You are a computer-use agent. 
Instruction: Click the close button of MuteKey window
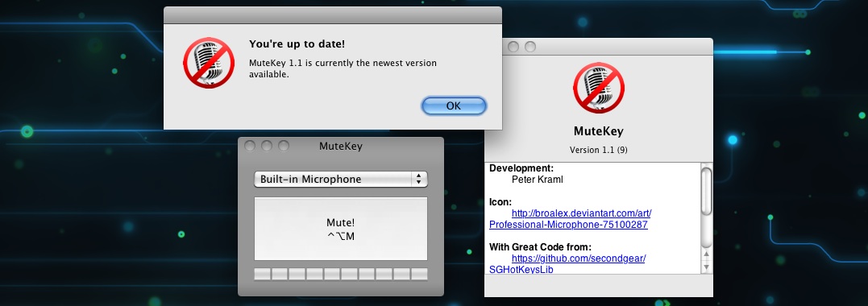point(250,146)
